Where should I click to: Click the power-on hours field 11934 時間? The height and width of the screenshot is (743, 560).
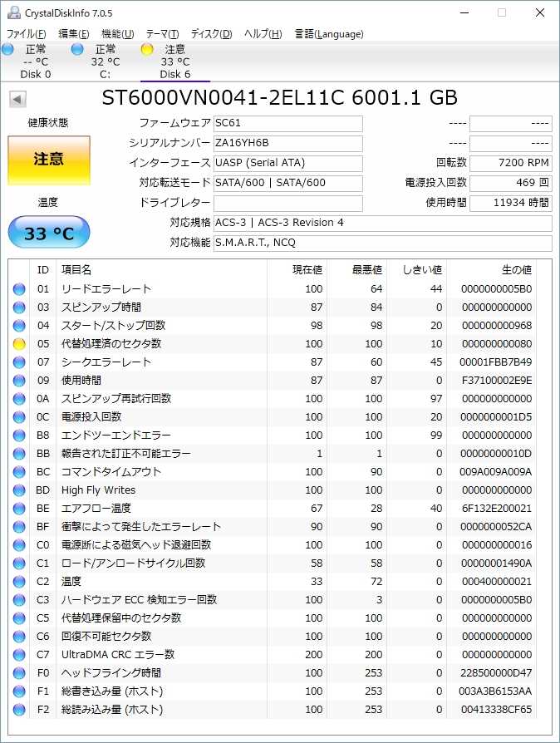pos(511,204)
